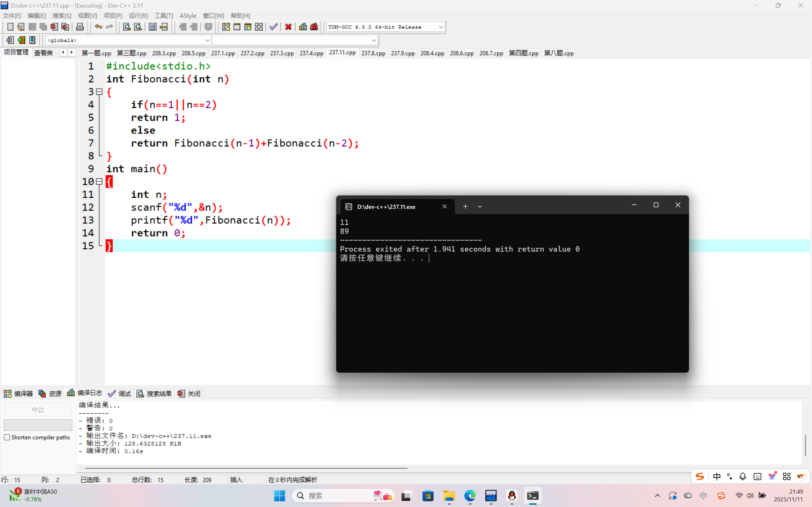Click the bar chart profile analysis icon

[x=303, y=27]
